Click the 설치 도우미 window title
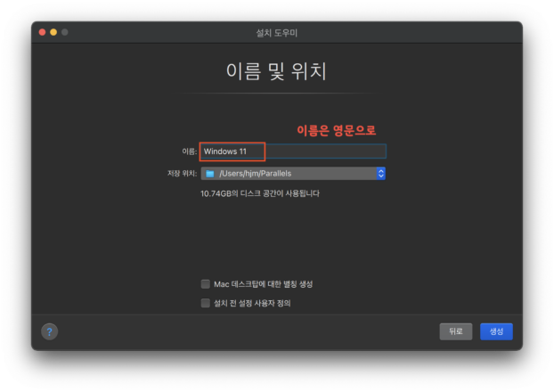 pos(276,32)
